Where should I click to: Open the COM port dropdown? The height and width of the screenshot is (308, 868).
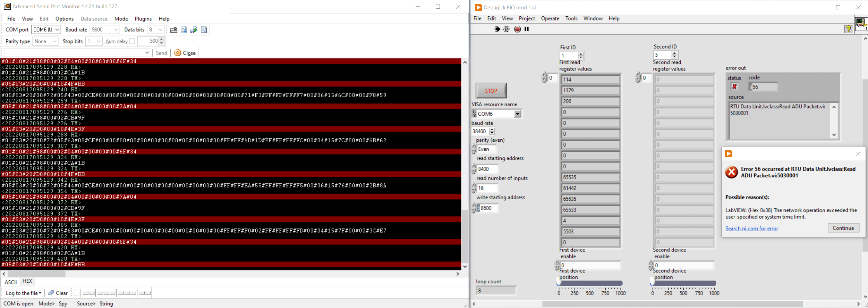(x=57, y=30)
